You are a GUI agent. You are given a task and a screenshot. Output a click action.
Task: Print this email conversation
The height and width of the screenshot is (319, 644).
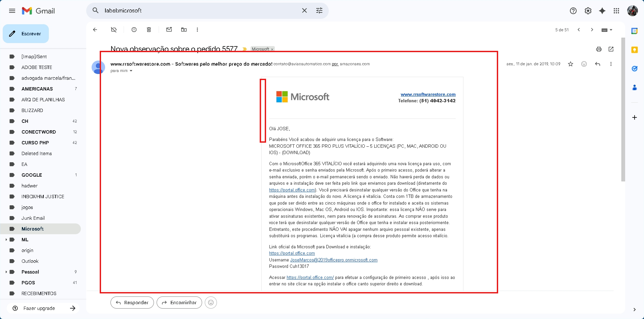(x=599, y=49)
